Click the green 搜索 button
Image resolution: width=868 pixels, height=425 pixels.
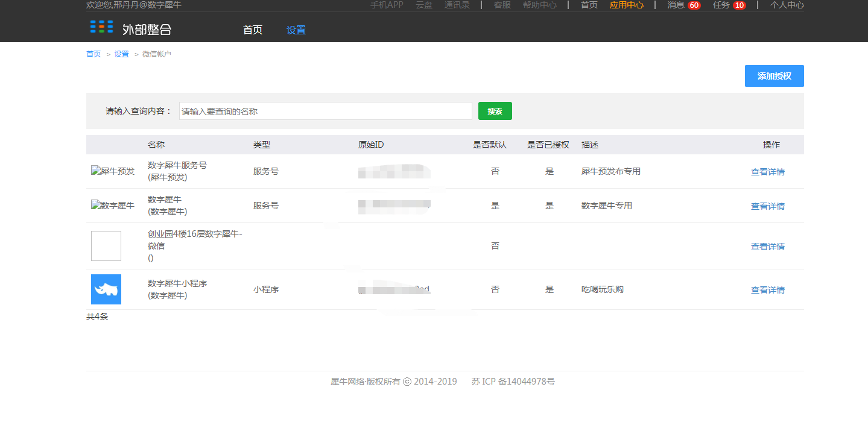(x=495, y=111)
